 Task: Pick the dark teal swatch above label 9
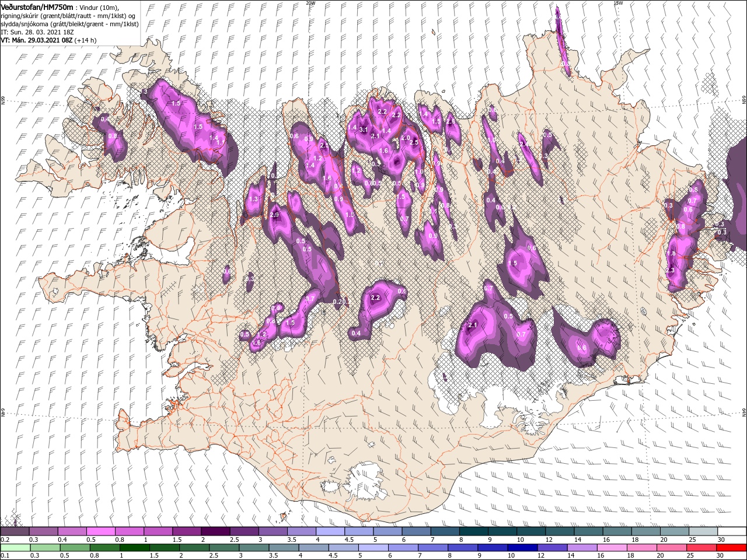[x=474, y=531]
